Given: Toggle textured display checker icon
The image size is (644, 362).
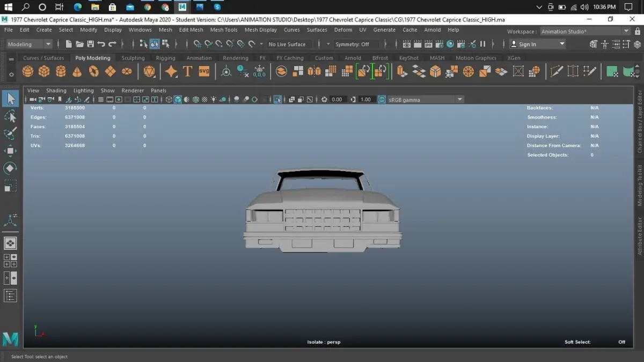Looking at the screenshot, I should [204, 100].
